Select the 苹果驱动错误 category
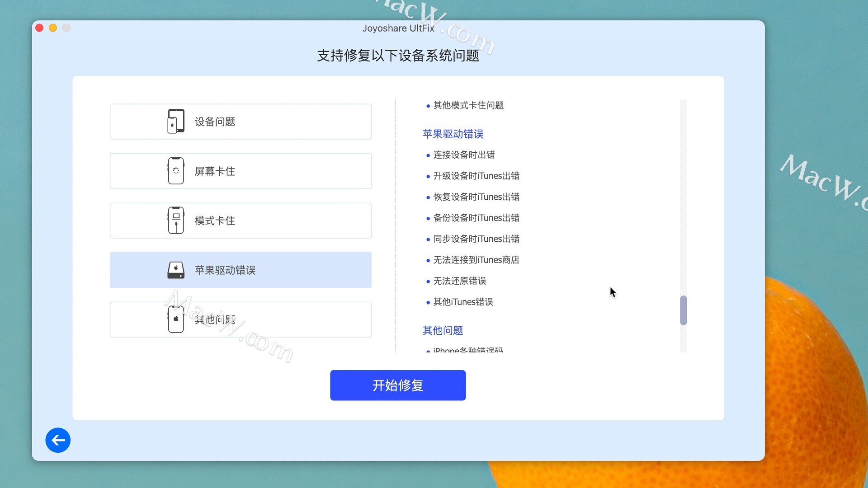 click(241, 270)
